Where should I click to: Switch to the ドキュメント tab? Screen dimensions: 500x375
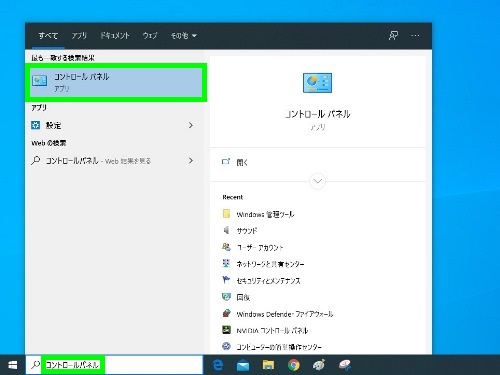tap(115, 35)
